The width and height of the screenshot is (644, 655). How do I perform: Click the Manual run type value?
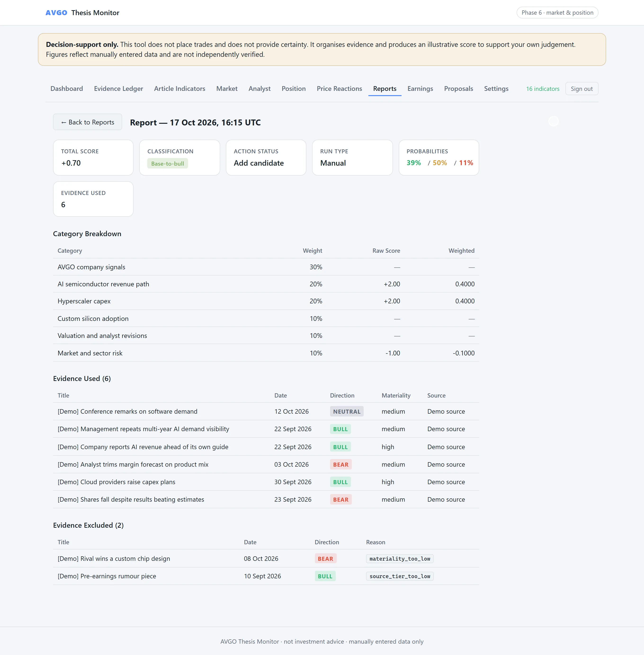point(333,163)
